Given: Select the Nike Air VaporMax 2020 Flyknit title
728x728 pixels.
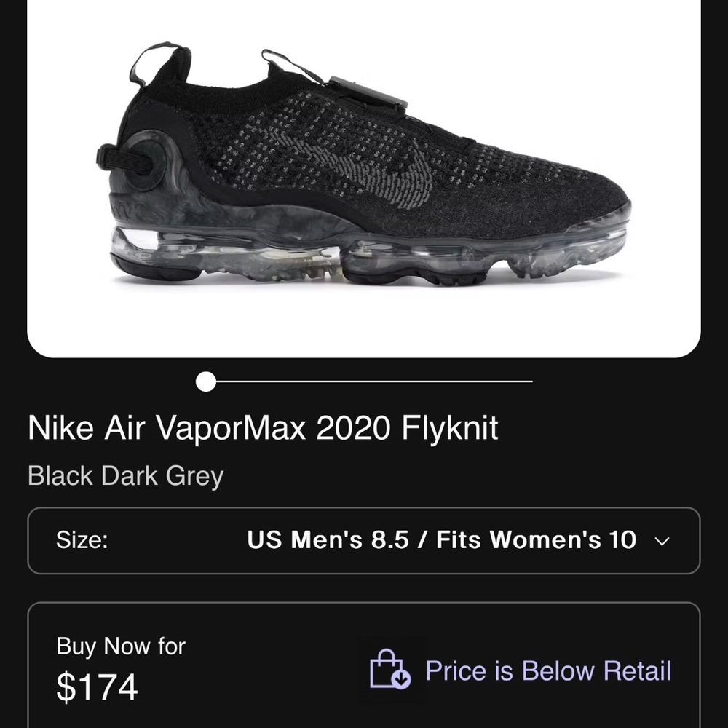Looking at the screenshot, I should tap(262, 428).
